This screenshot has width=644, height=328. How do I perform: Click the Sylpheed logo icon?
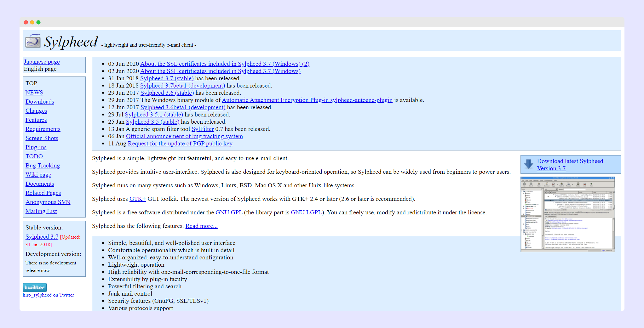tap(33, 41)
